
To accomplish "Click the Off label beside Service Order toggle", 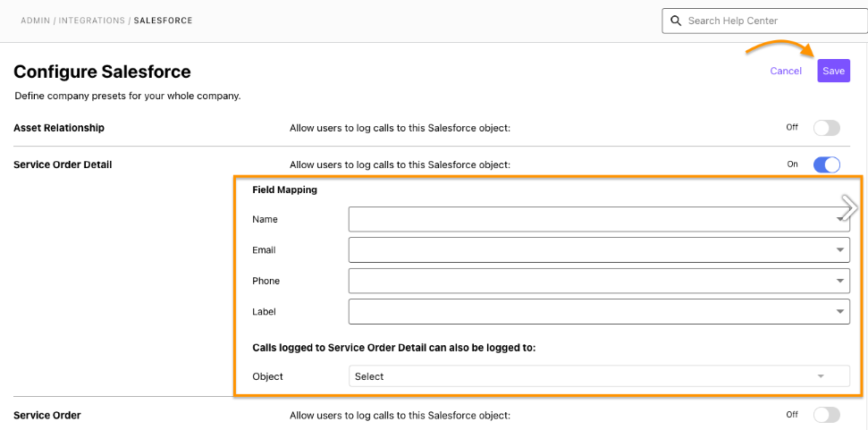I will [792, 415].
